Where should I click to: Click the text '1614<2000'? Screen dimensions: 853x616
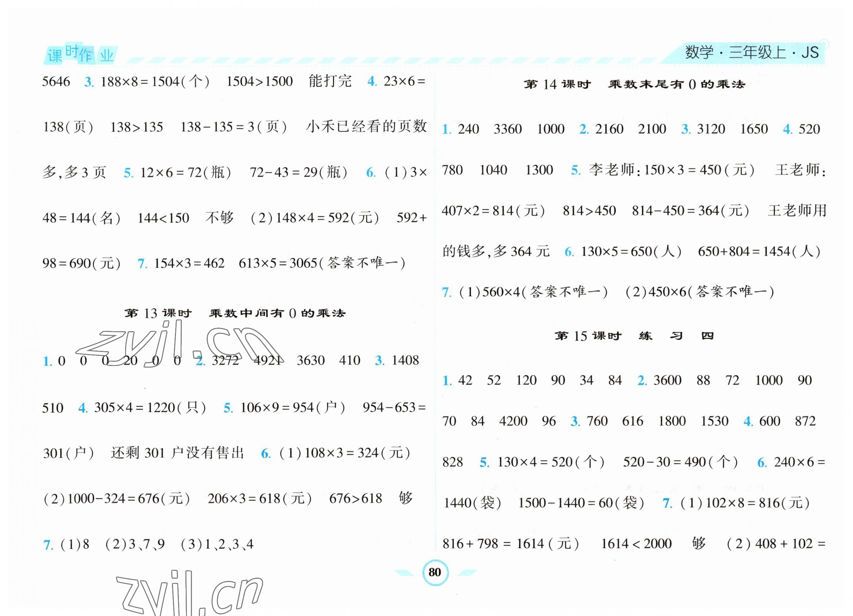pos(636,544)
